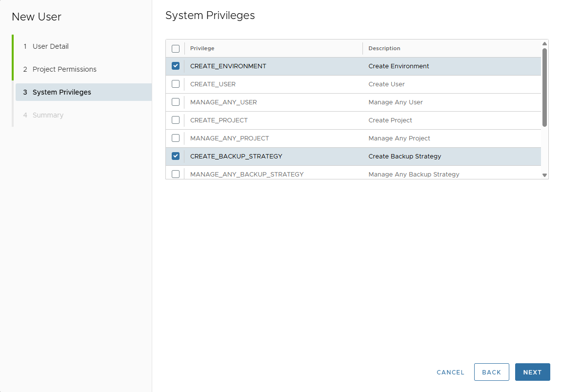Enable the CREATE_USER privilege
The height and width of the screenshot is (392, 561).
tap(175, 84)
